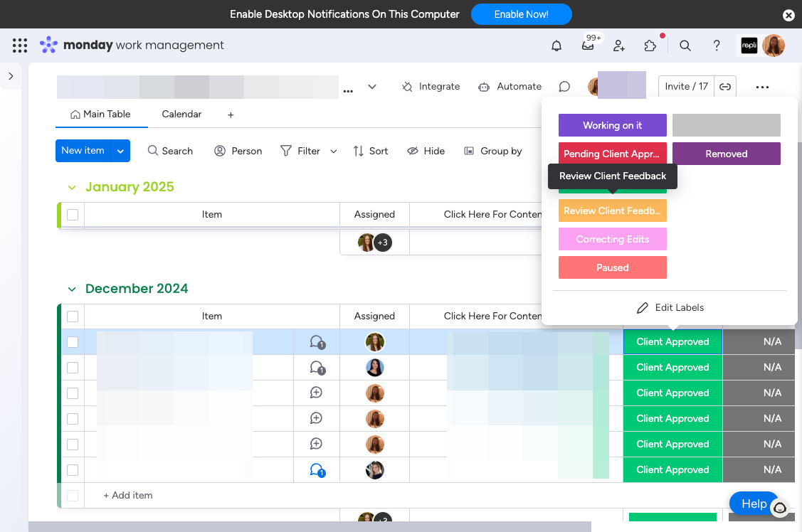This screenshot has width=802, height=532.
Task: Open Group by options
Action: (493, 151)
